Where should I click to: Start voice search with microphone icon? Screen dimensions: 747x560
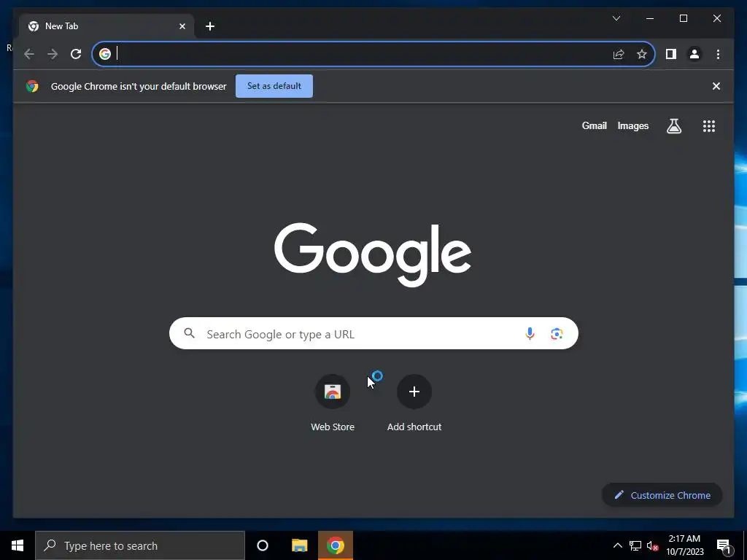pyautogui.click(x=530, y=334)
